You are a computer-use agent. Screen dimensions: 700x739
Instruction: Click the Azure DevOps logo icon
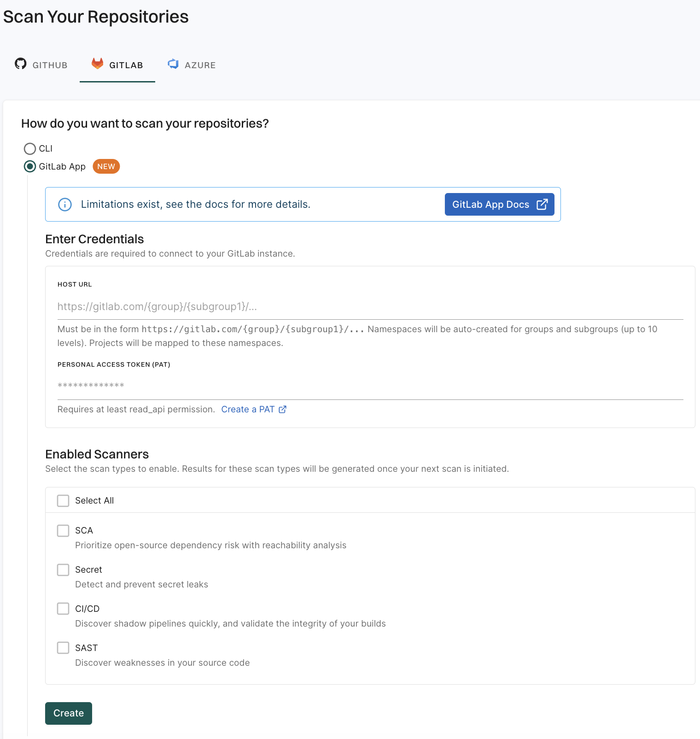pos(173,64)
